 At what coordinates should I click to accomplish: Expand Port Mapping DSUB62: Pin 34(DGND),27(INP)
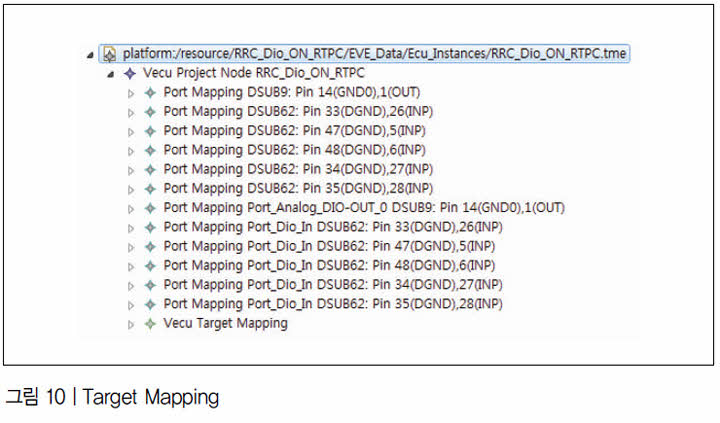pos(131,171)
